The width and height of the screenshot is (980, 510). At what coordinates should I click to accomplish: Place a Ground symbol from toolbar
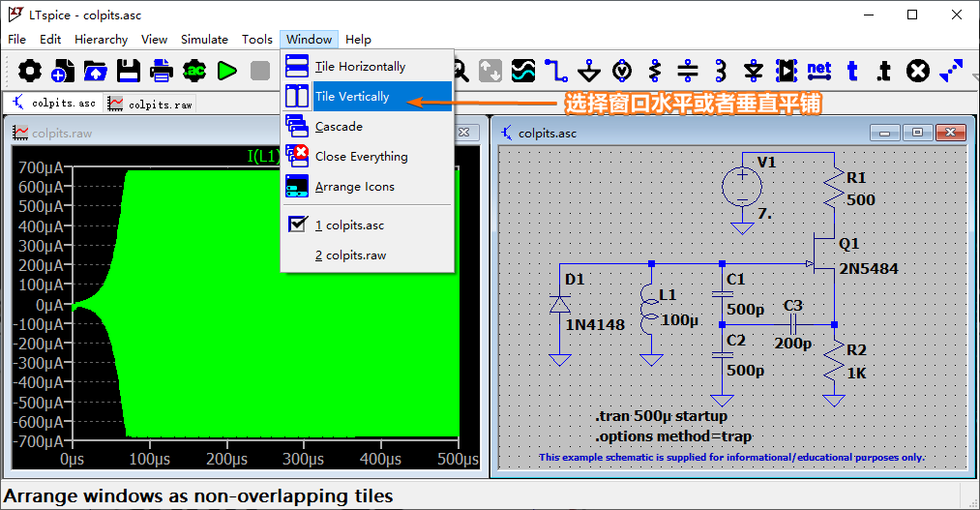coord(588,71)
